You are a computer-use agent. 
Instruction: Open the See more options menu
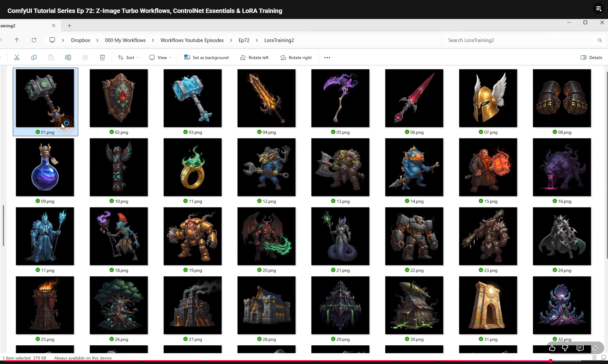(327, 58)
